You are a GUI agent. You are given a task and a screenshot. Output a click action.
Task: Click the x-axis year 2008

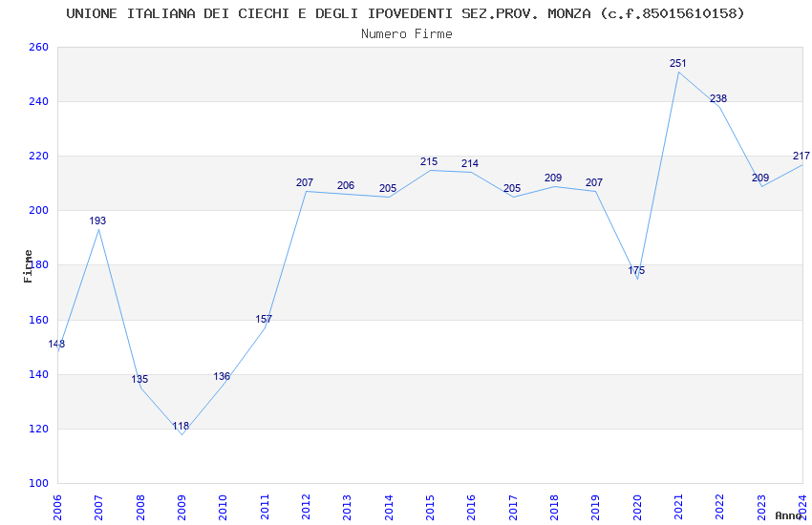pos(139,507)
